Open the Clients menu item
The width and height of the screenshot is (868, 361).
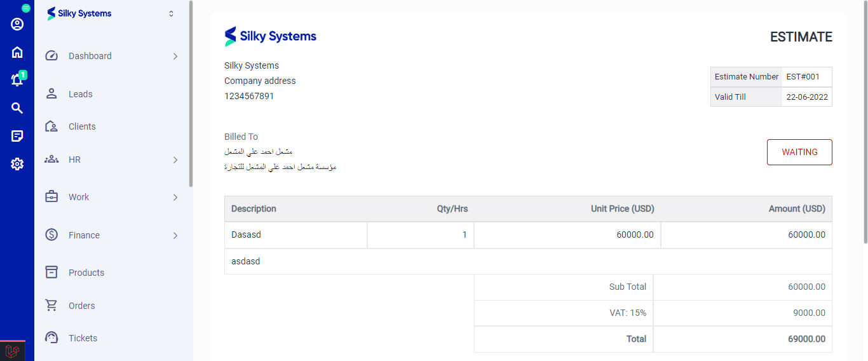tap(82, 126)
